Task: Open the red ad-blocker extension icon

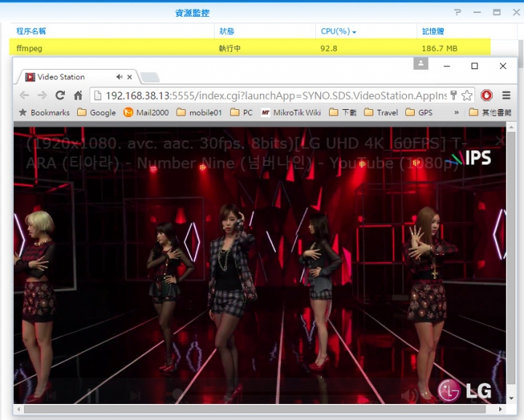Action: click(x=487, y=95)
